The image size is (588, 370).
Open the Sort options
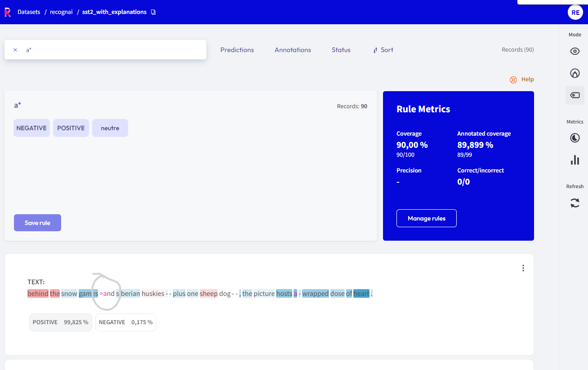click(383, 50)
